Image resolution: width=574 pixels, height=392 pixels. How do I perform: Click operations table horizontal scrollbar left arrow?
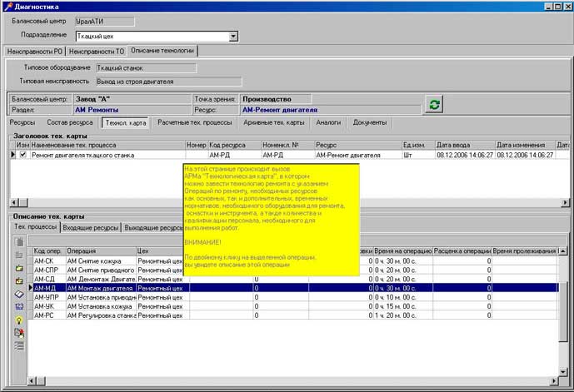[32, 381]
